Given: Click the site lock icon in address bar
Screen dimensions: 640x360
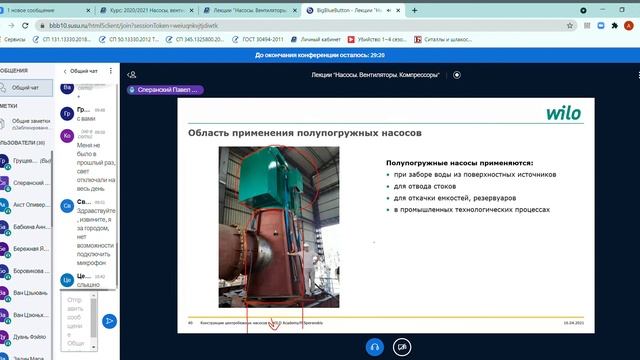Looking at the screenshot, I should 42,26.
